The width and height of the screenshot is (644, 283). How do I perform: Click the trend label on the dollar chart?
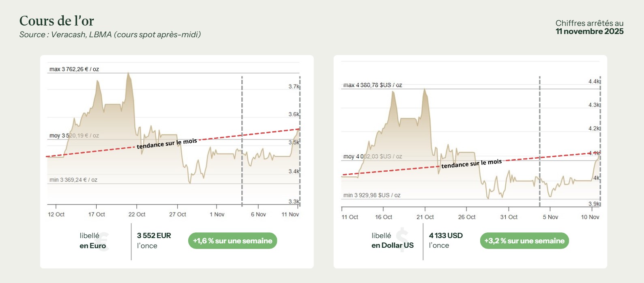click(x=471, y=164)
